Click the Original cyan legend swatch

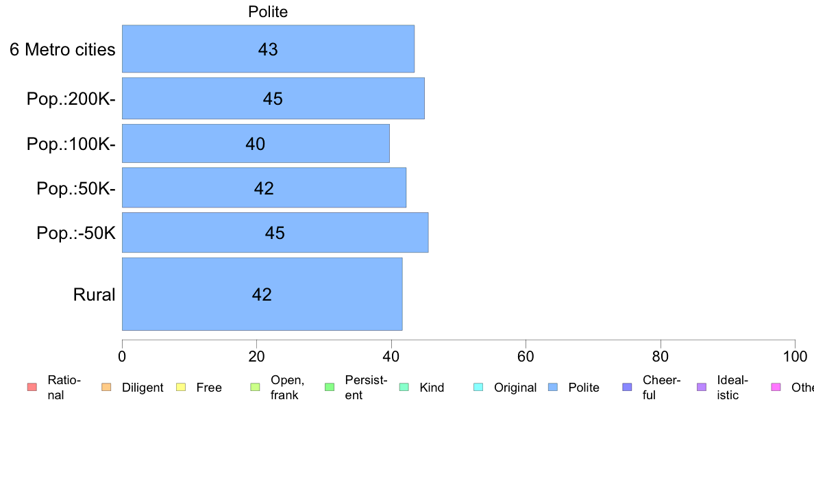[479, 387]
